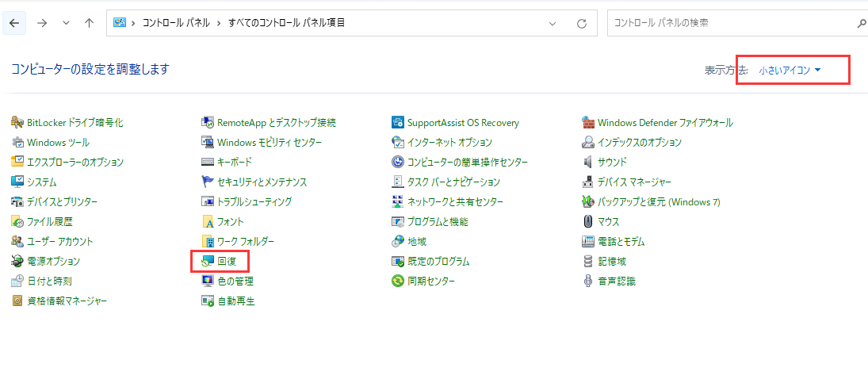Open the SupportAssist OS Recovery icon

coord(398,123)
